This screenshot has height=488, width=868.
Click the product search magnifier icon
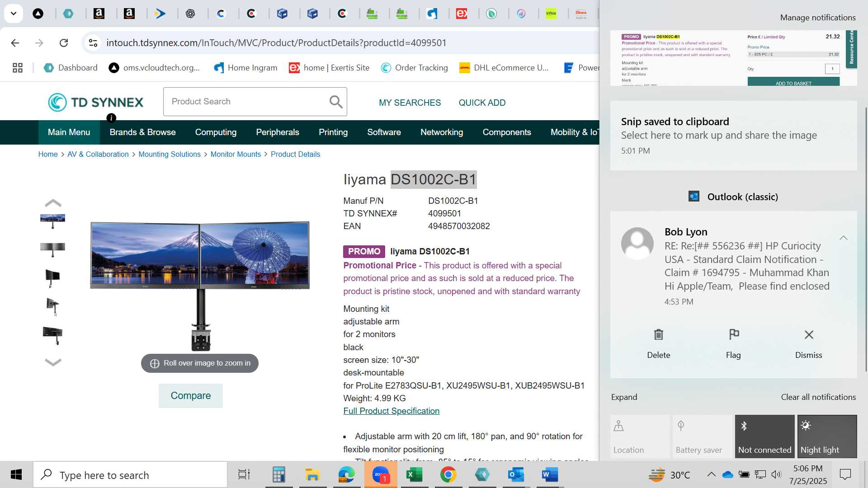click(x=336, y=102)
